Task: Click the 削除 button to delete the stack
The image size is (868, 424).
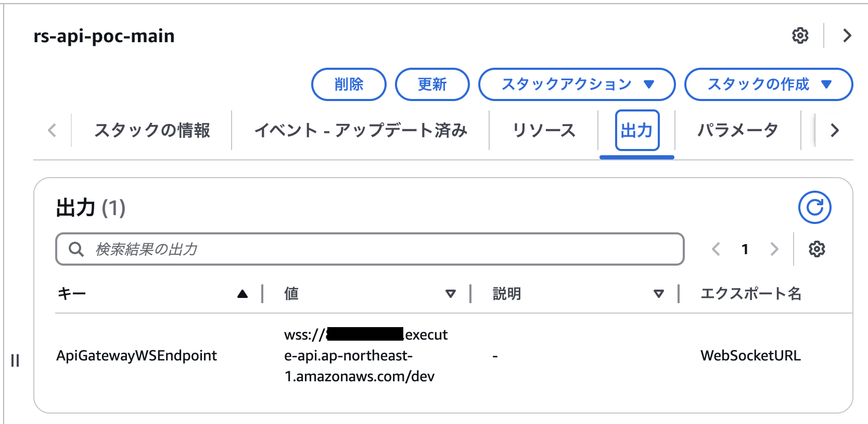Action: coord(348,84)
